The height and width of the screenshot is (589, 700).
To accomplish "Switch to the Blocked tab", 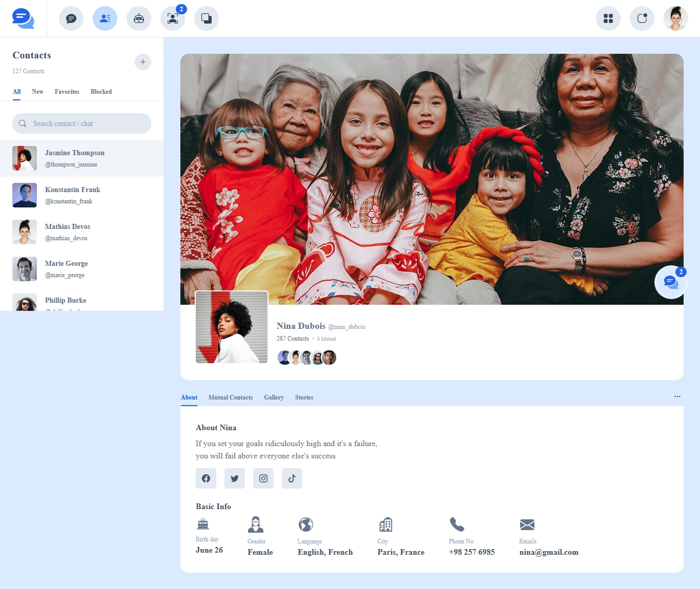I will coord(101,92).
